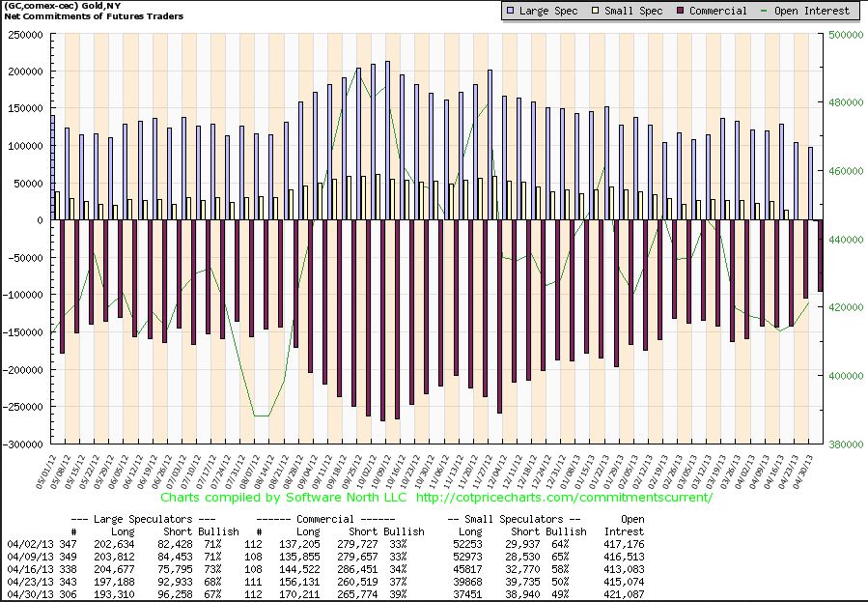The width and height of the screenshot is (868, 602).
Task: Click the left axis label 250000
Action: pyautogui.click(x=25, y=35)
